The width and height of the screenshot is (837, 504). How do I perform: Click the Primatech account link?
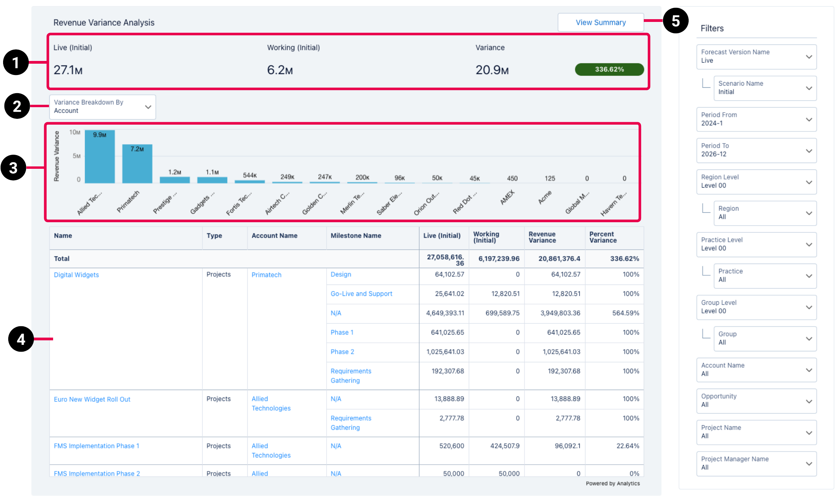pos(266,275)
